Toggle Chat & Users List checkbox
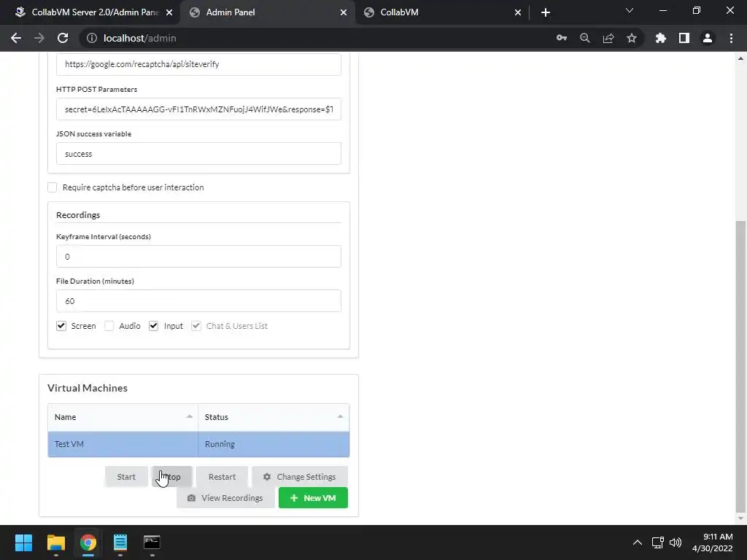The image size is (747, 560). 196,326
